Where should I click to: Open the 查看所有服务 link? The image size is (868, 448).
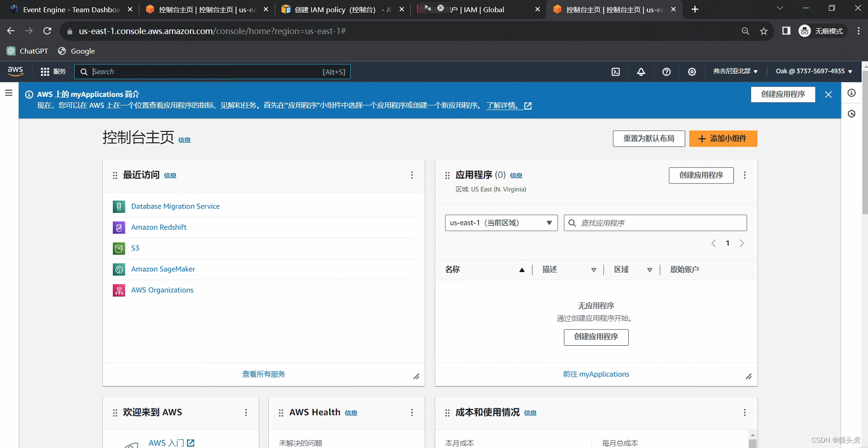(264, 374)
